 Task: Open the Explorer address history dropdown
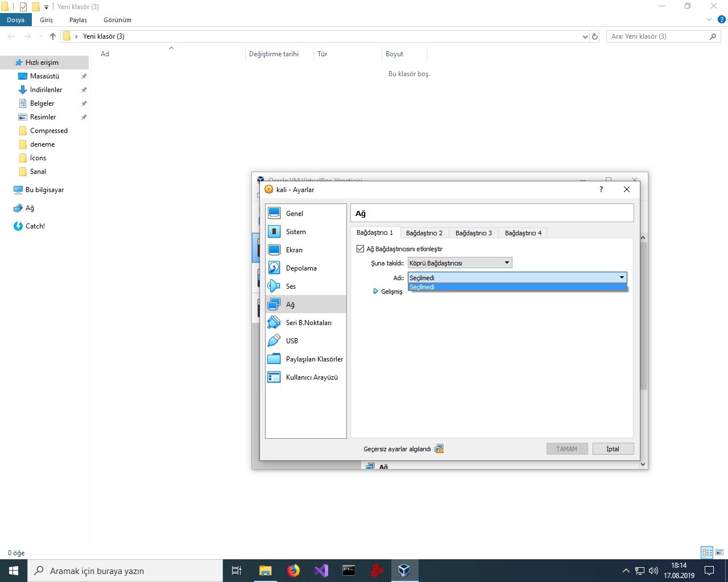pos(585,36)
